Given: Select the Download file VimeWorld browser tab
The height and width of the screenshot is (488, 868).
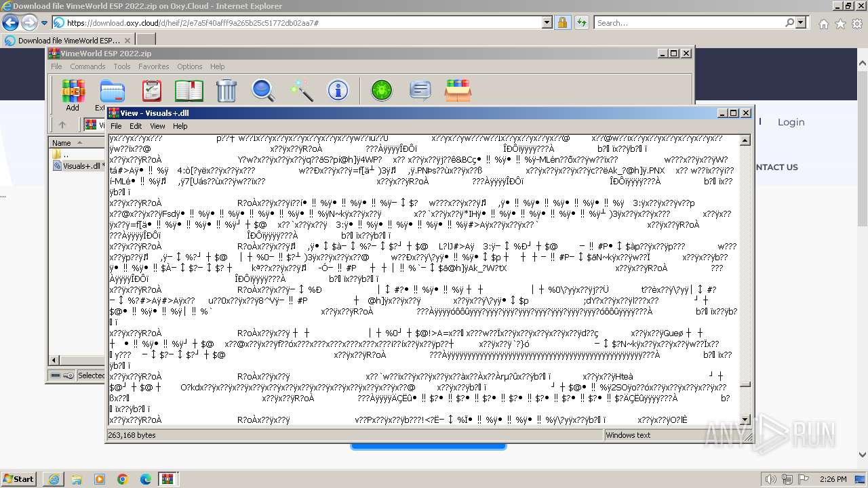Looking at the screenshot, I should [68, 40].
